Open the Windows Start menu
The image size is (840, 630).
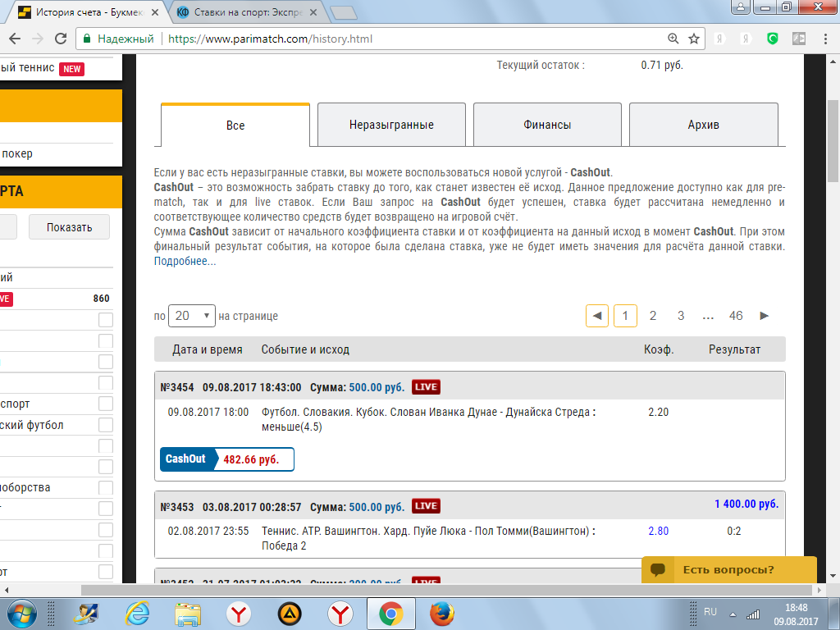tap(21, 614)
